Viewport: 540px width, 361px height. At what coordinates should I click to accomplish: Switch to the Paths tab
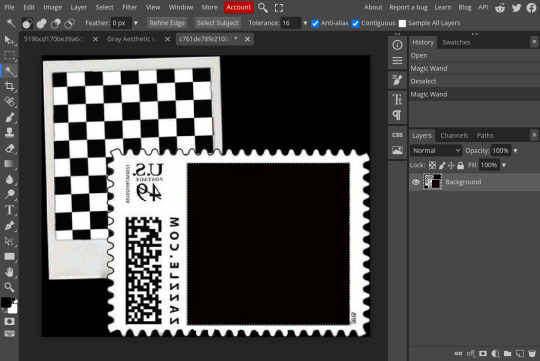[485, 135]
